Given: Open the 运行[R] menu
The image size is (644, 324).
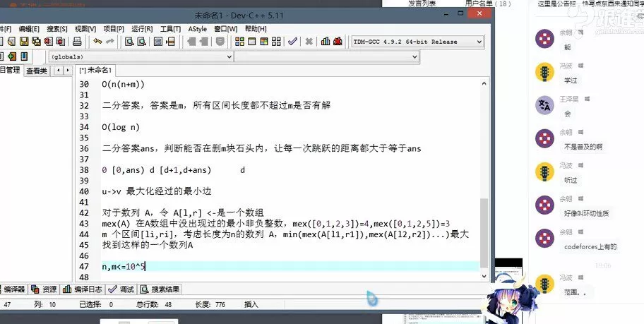Looking at the screenshot, I should tap(142, 29).
